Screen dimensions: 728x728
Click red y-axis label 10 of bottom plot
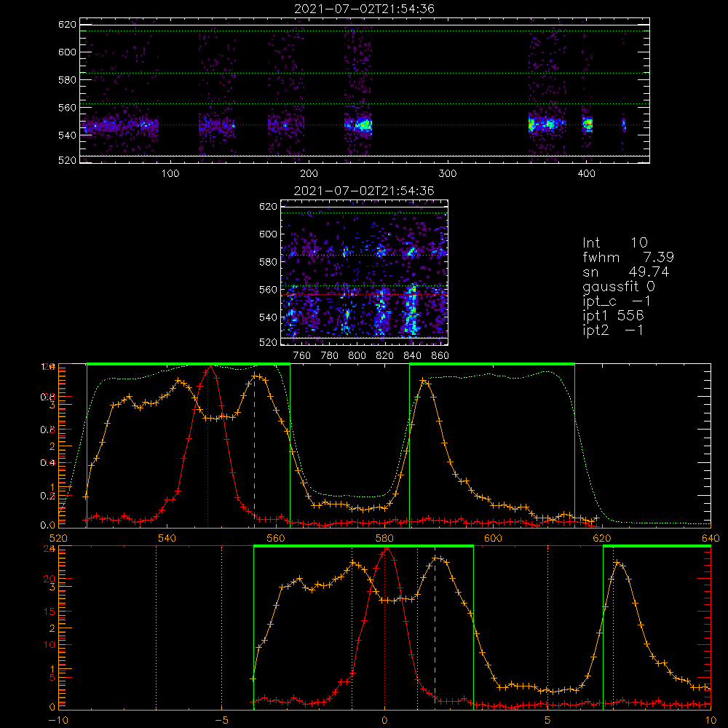[x=50, y=645]
